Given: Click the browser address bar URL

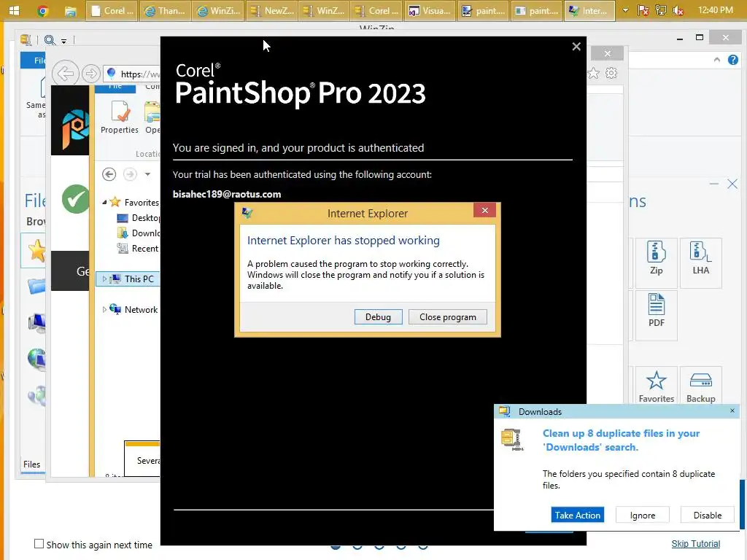Looking at the screenshot, I should tap(140, 74).
